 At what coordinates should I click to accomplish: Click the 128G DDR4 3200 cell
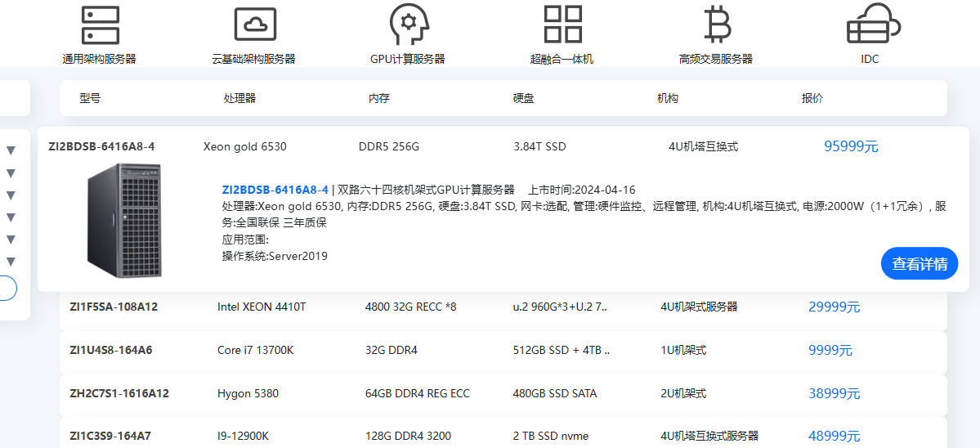pos(408,436)
